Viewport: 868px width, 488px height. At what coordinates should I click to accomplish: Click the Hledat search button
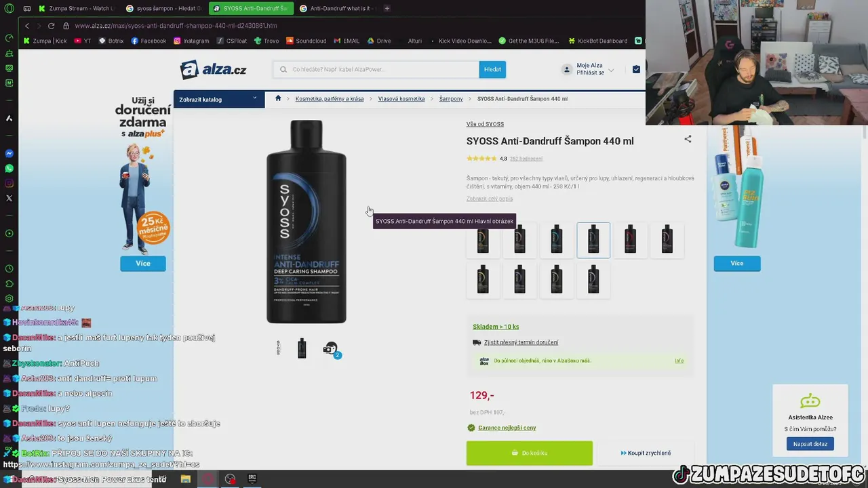492,69
